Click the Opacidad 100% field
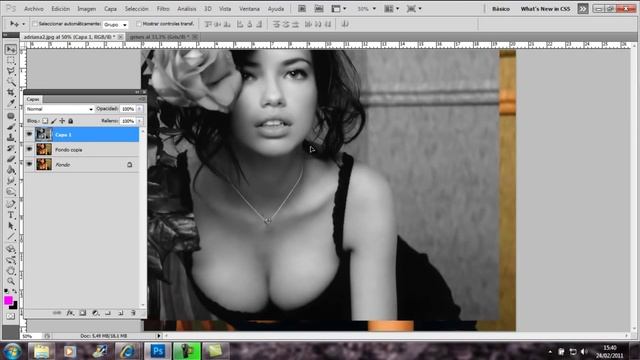This screenshot has width=640, height=360. (128, 109)
